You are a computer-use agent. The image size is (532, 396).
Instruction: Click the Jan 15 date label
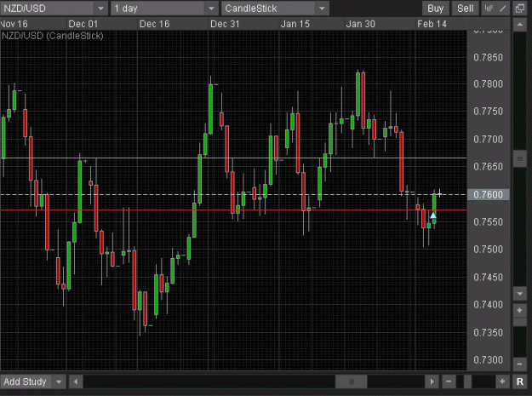coord(295,24)
